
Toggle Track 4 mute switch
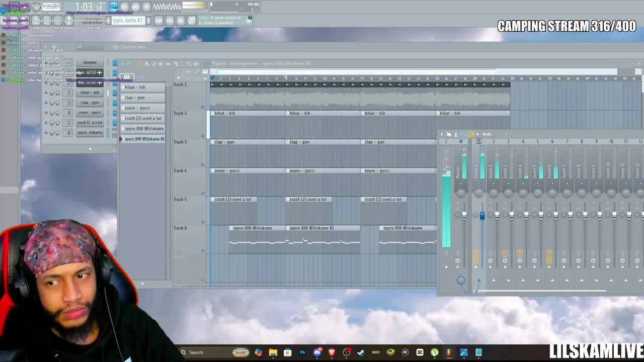(203, 193)
